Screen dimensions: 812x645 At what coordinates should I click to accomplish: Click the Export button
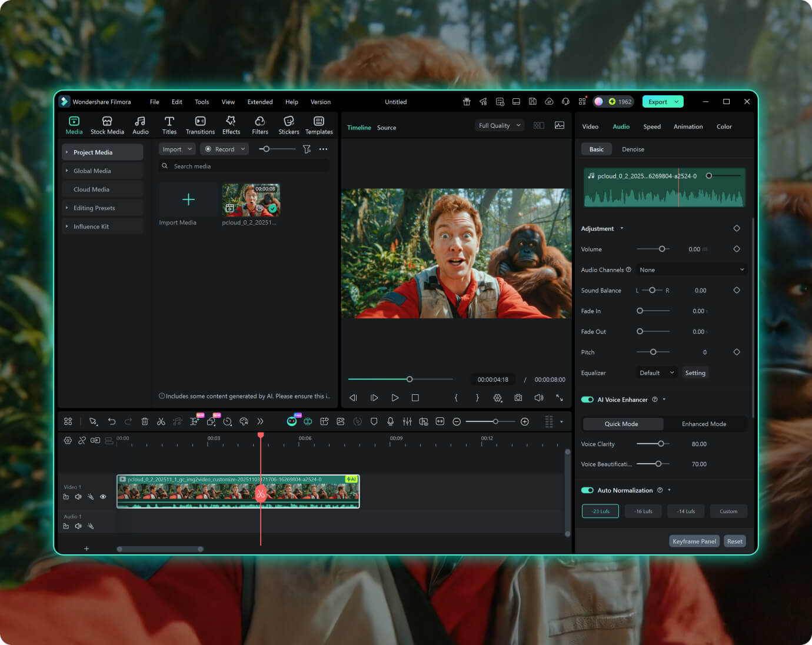coord(659,101)
